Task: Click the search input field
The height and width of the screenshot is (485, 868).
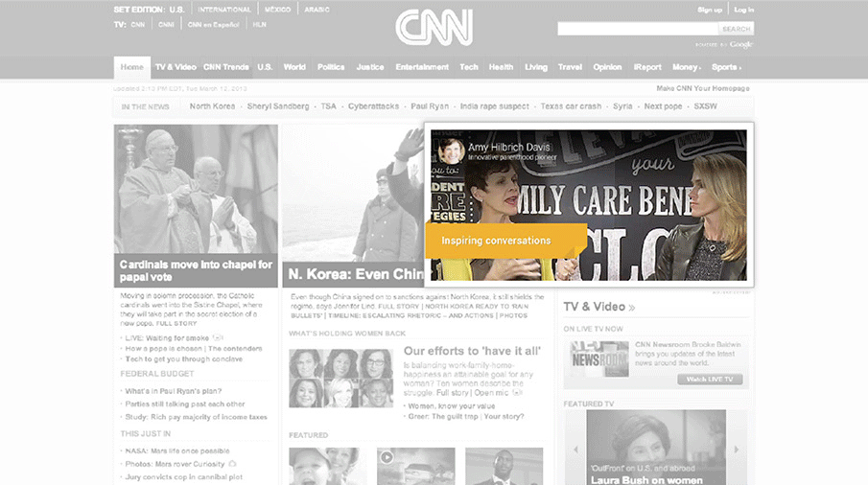Action: click(x=638, y=29)
